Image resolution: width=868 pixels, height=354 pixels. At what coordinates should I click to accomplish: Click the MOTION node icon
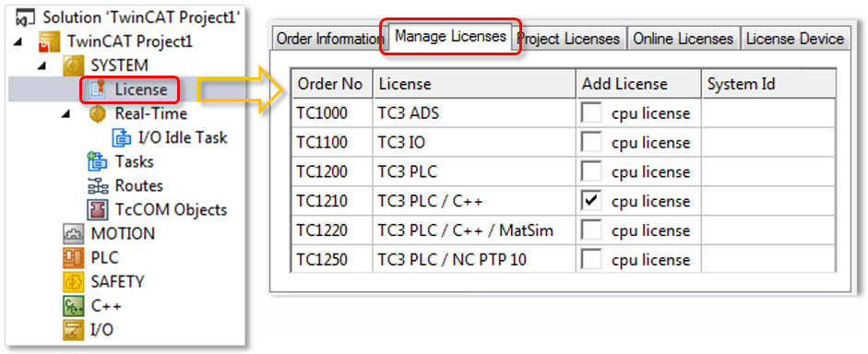pos(73,234)
